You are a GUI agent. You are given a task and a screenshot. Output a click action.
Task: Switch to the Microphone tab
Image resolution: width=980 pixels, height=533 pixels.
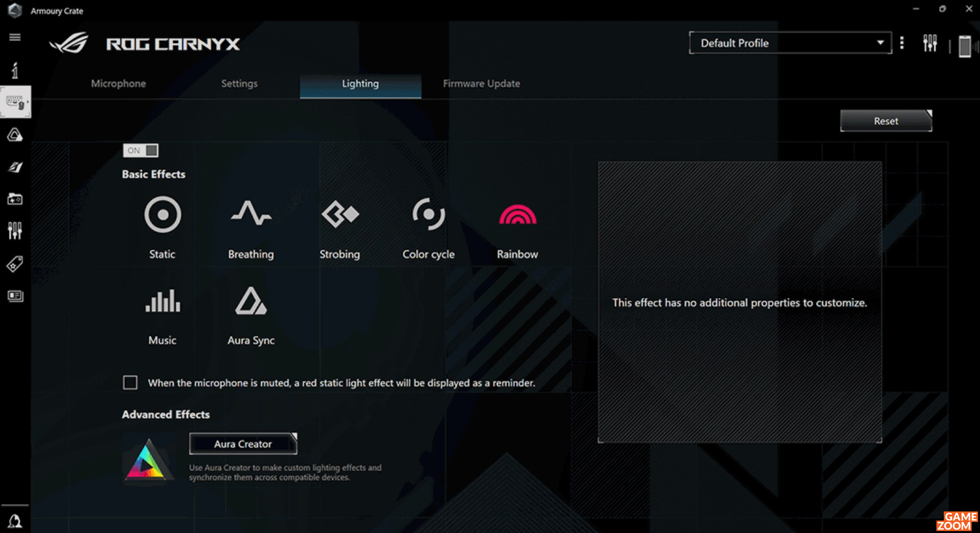click(119, 84)
